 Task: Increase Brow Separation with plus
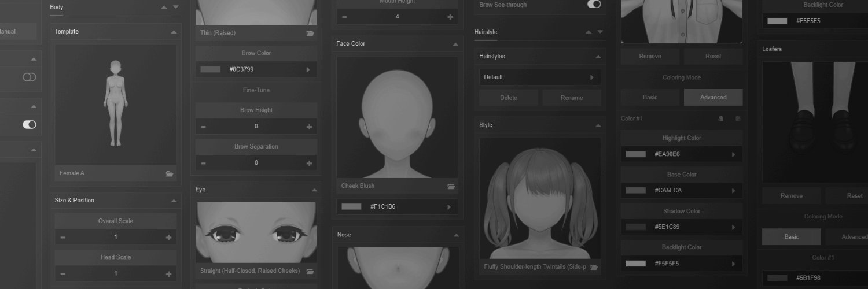[x=309, y=163]
